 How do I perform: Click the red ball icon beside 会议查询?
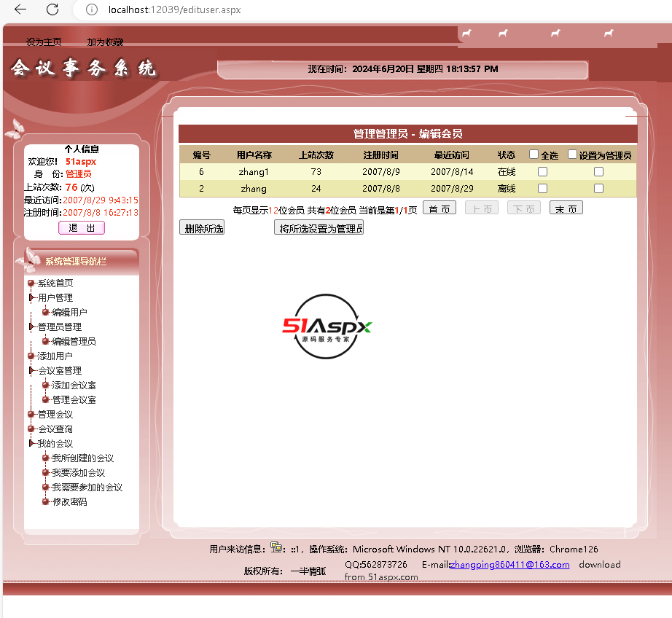point(31,429)
